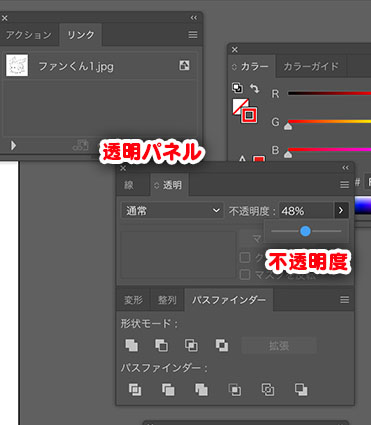Click the Divide pathfinder icon
371x425 pixels.
click(x=135, y=389)
